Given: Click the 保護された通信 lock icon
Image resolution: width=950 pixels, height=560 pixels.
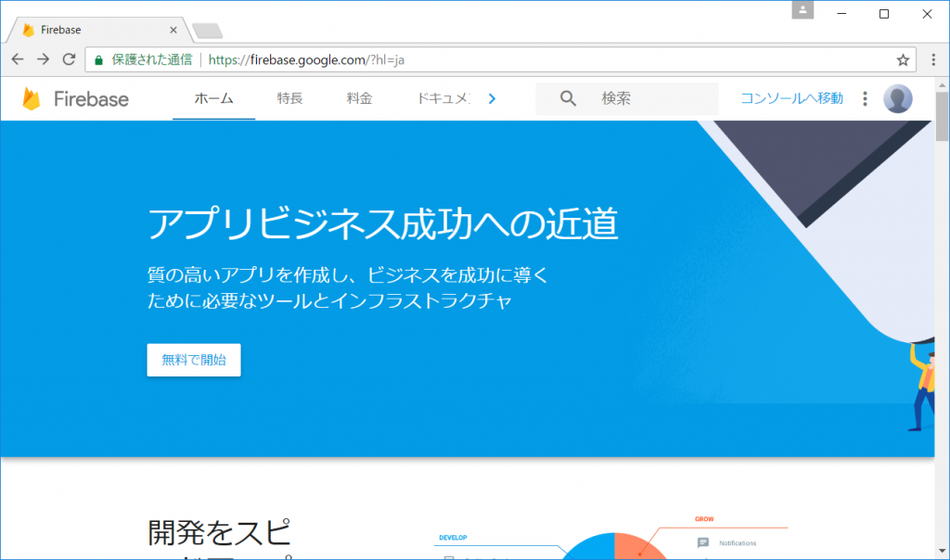Looking at the screenshot, I should [97, 57].
